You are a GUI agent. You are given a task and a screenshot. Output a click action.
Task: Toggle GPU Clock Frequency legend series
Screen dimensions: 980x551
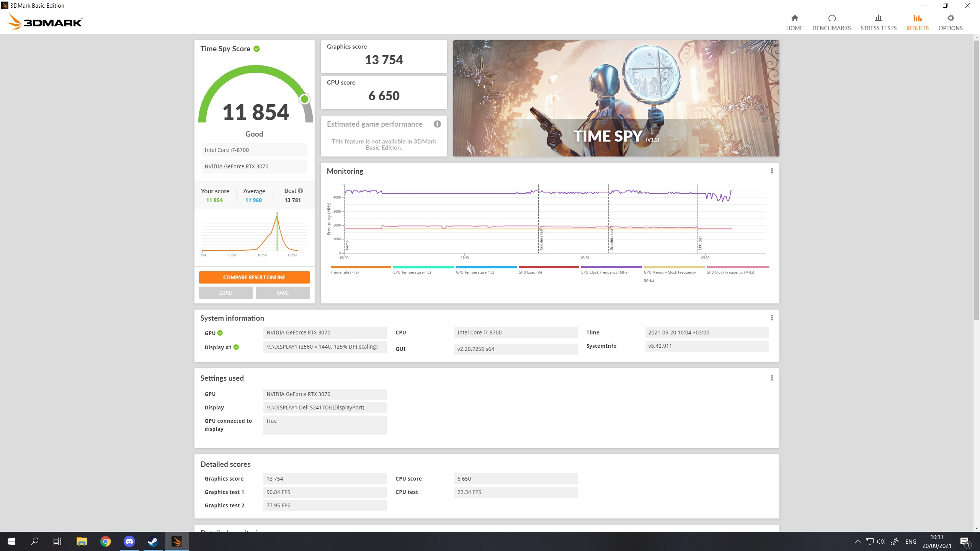(x=737, y=270)
